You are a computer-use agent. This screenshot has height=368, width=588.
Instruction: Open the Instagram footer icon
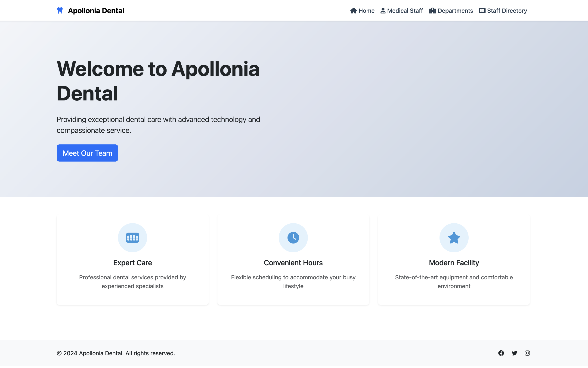click(527, 353)
